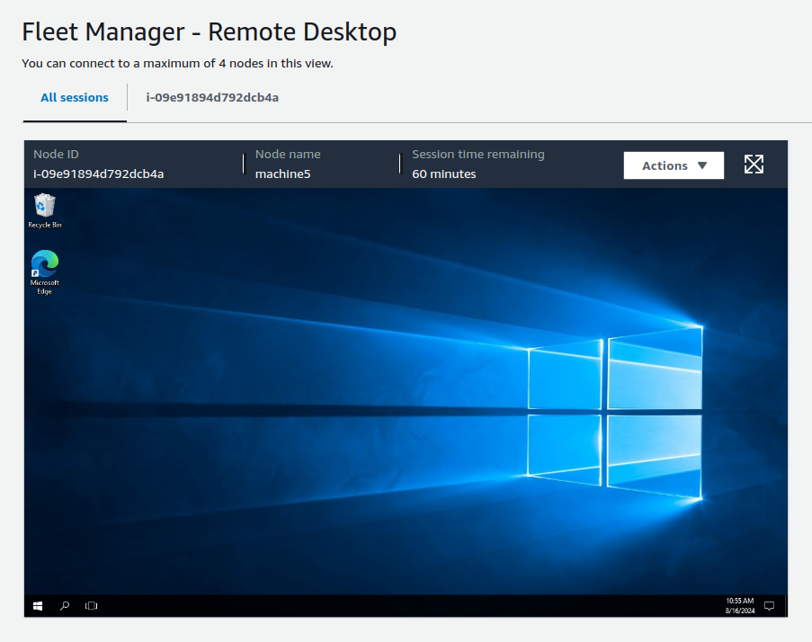Click the show desktop strip on the taskbar
This screenshot has width=812, height=642.
(786, 606)
